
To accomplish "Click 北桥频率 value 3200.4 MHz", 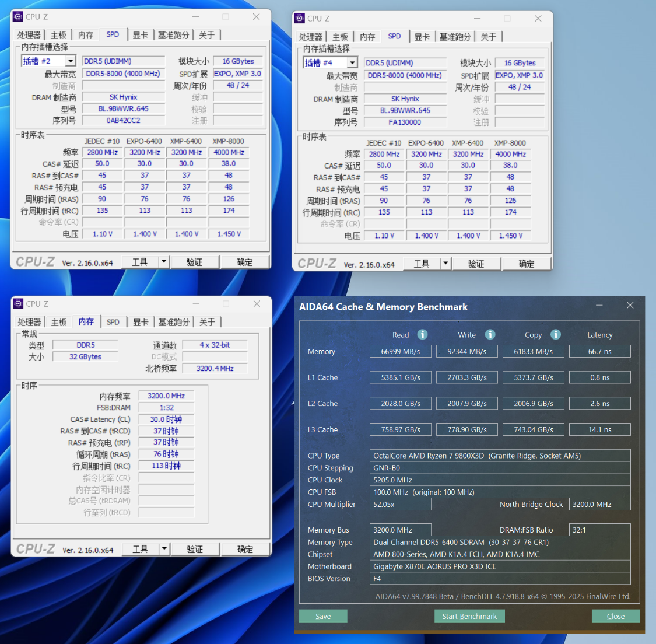I will click(x=215, y=368).
